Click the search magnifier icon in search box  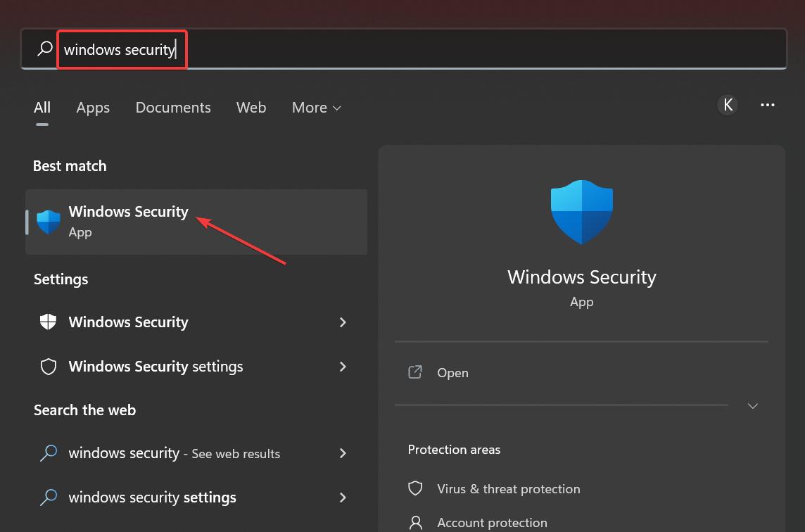[x=45, y=49]
